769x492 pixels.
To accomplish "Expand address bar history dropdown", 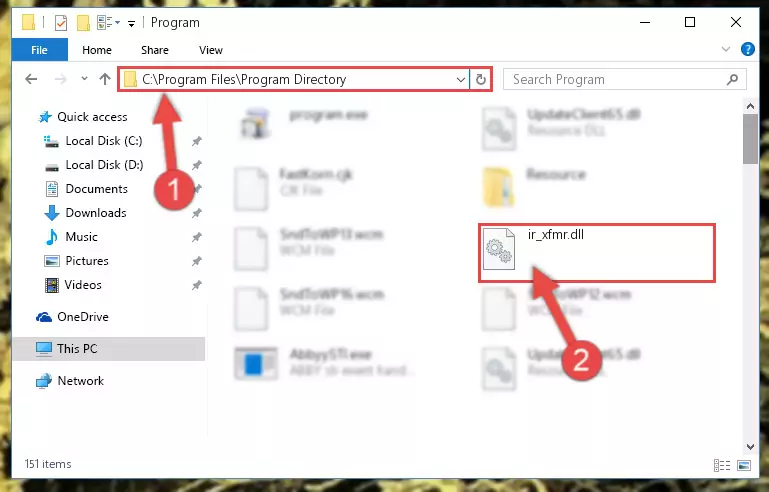I will 461,79.
